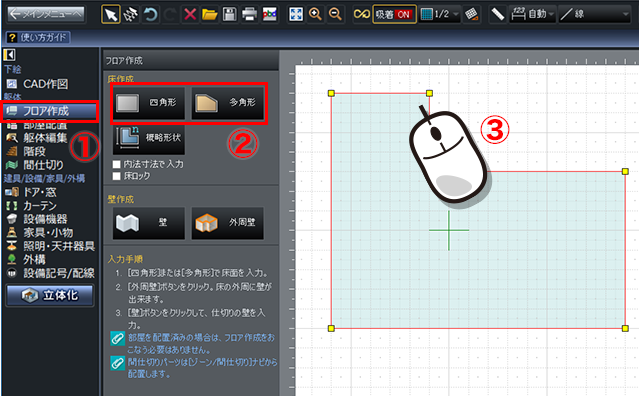Enable 内法寸法で入力 checkbox

[x=117, y=164]
